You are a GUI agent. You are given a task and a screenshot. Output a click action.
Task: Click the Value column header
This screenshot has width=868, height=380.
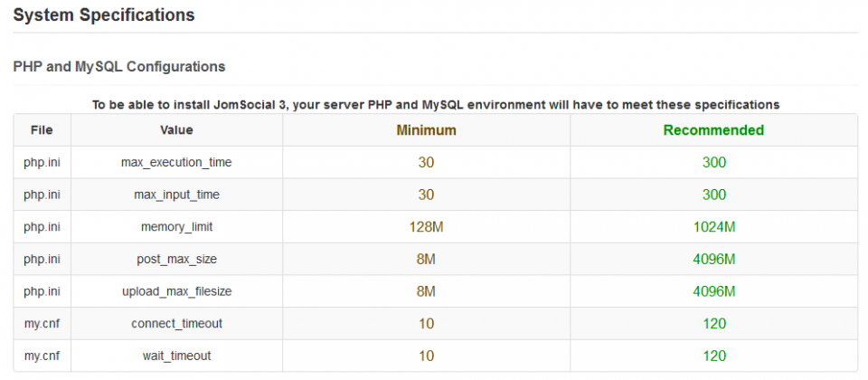pos(176,130)
